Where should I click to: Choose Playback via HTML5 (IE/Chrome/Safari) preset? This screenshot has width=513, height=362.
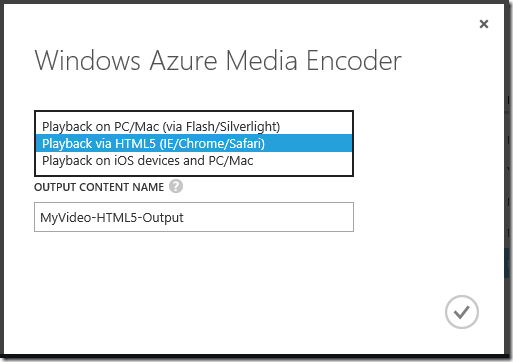[194, 143]
